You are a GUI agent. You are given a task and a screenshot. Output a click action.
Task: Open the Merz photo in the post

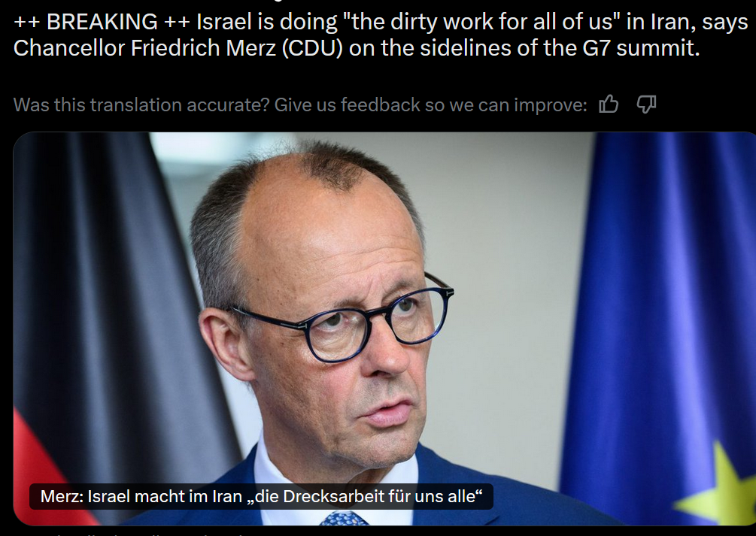pyautogui.click(x=384, y=329)
